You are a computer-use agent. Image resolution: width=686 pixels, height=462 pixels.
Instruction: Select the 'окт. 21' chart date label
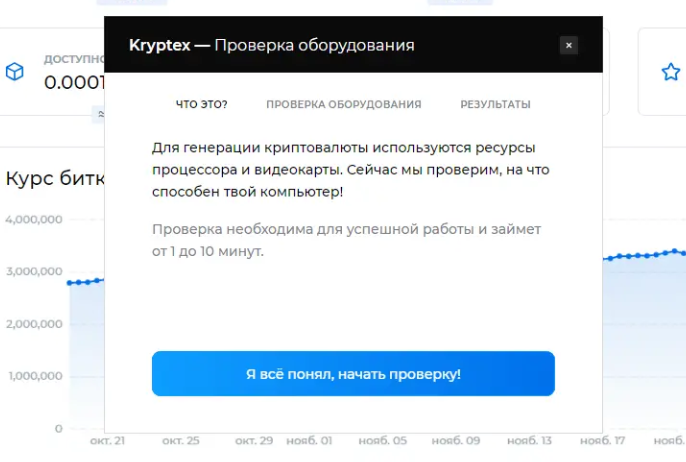[108, 441]
